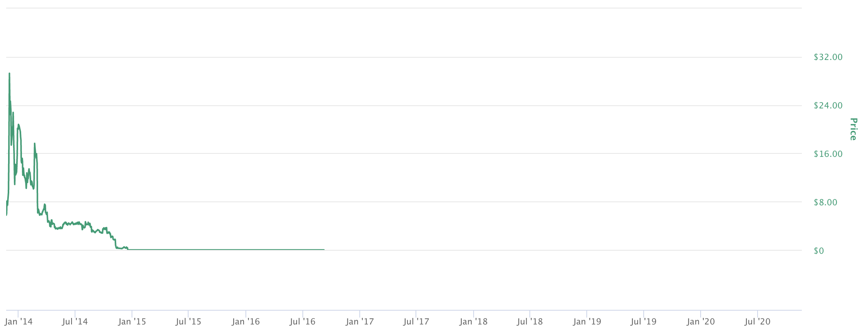
Task: Select the Jan '19 x-axis label
Action: point(587,322)
